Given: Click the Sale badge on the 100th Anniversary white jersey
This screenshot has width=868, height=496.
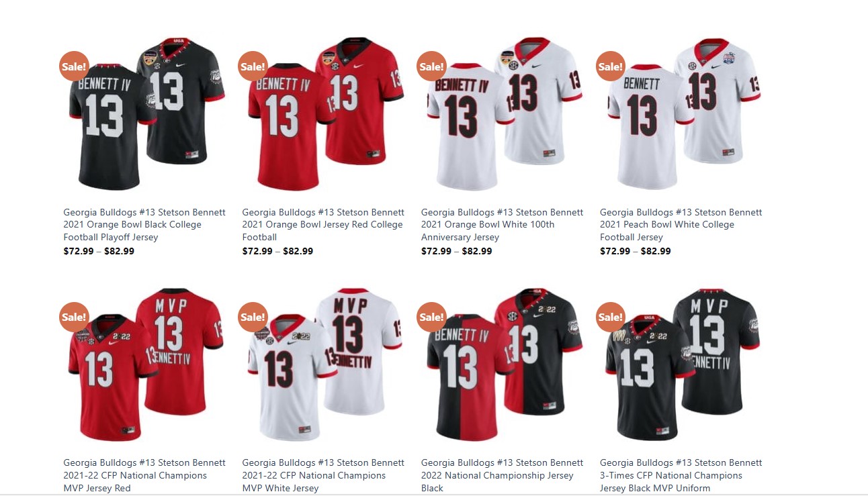Looking at the screenshot, I should (x=431, y=66).
